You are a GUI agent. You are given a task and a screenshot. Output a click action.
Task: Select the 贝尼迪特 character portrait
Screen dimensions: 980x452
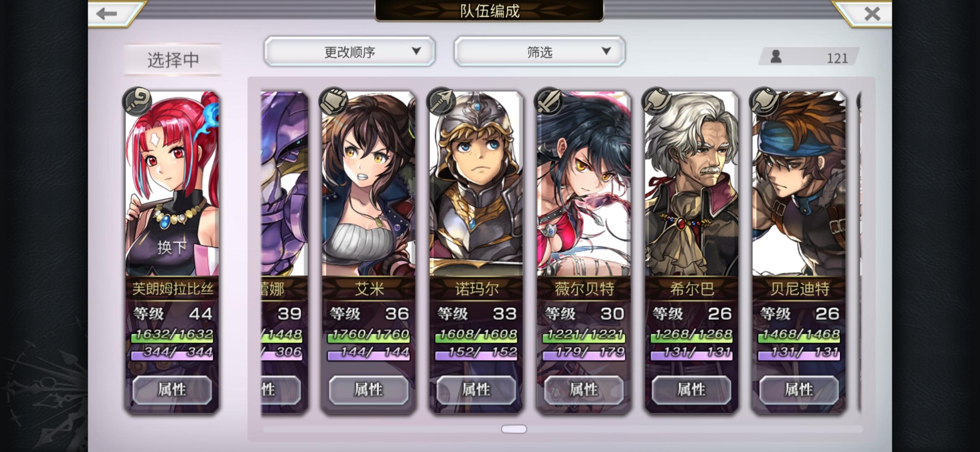[799, 184]
